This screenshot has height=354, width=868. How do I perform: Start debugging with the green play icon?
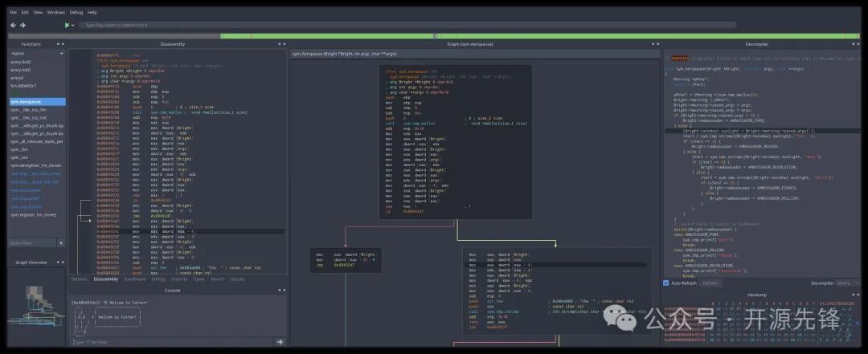pos(68,25)
